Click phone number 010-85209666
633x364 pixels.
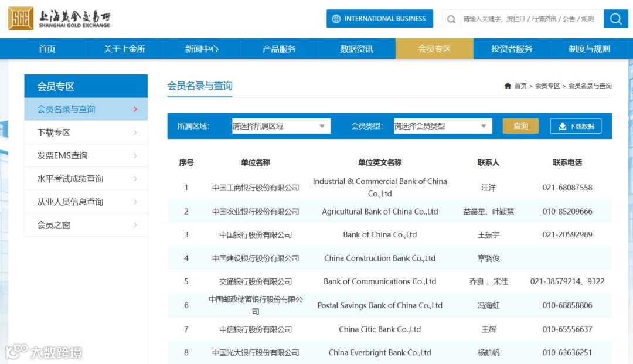coord(567,212)
